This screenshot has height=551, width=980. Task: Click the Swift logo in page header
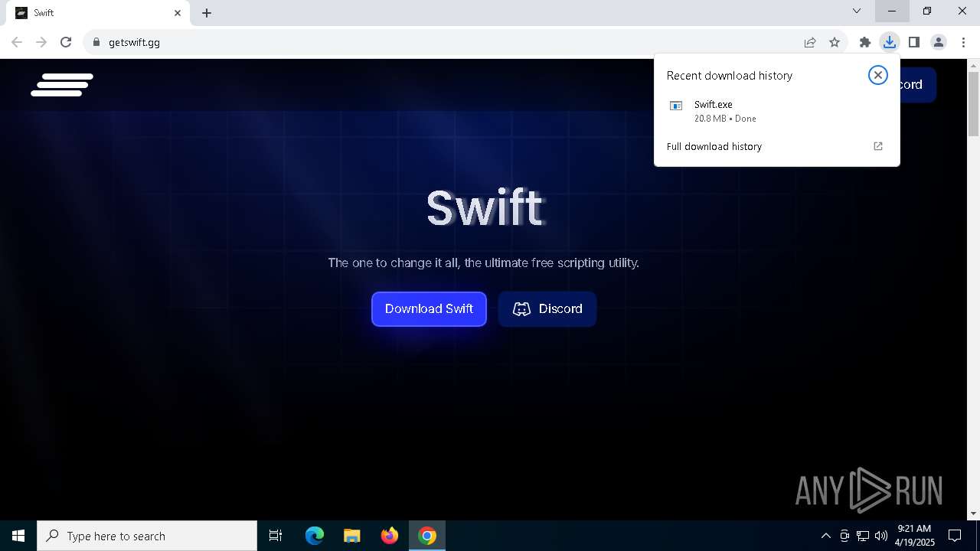tap(62, 84)
